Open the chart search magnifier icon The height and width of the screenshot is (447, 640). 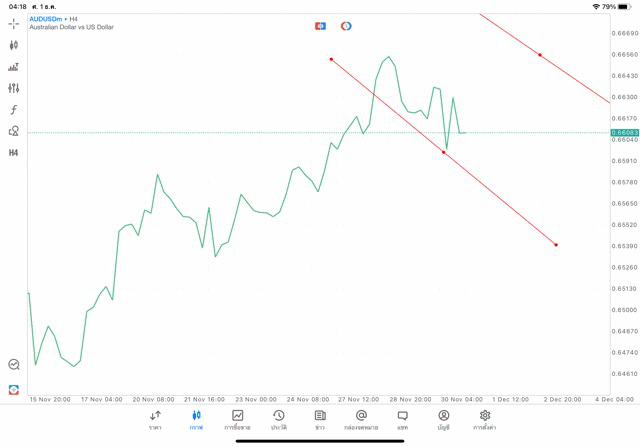pyautogui.click(x=13, y=365)
